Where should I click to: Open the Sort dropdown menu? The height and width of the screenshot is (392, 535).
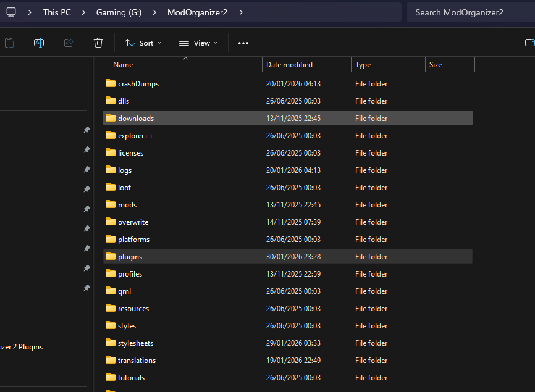[x=143, y=43]
